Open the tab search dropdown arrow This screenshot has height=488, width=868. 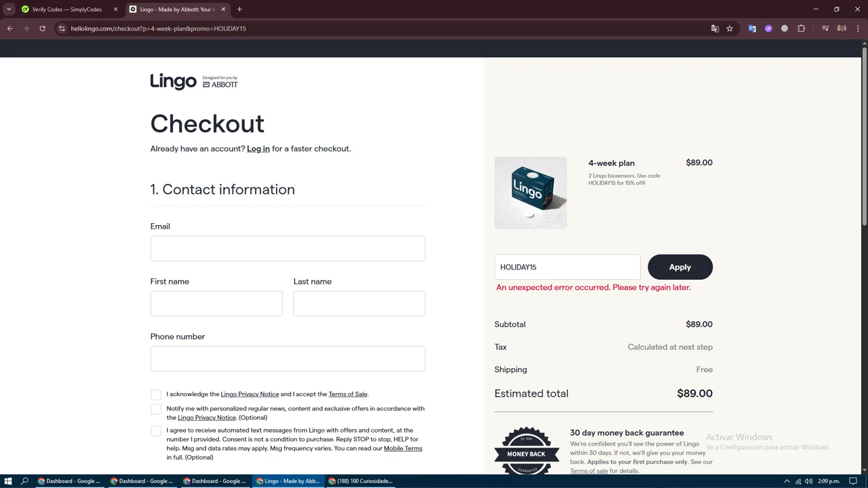9,9
